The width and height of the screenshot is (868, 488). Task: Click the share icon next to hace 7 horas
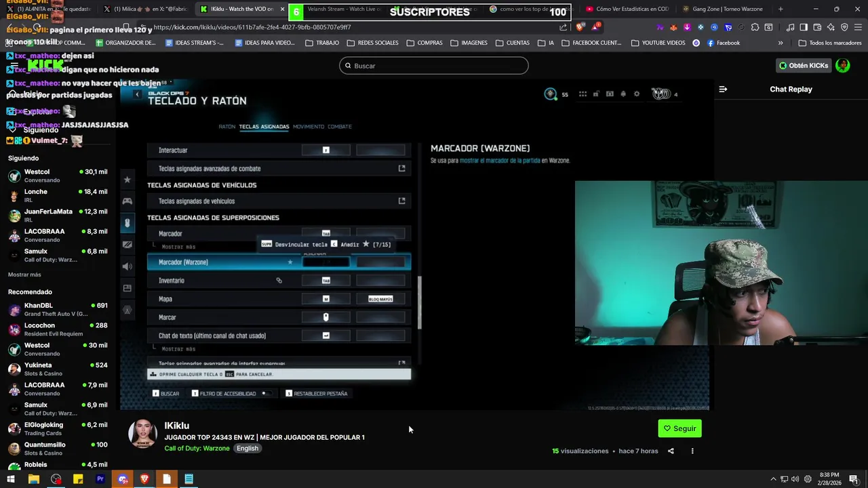(671, 451)
